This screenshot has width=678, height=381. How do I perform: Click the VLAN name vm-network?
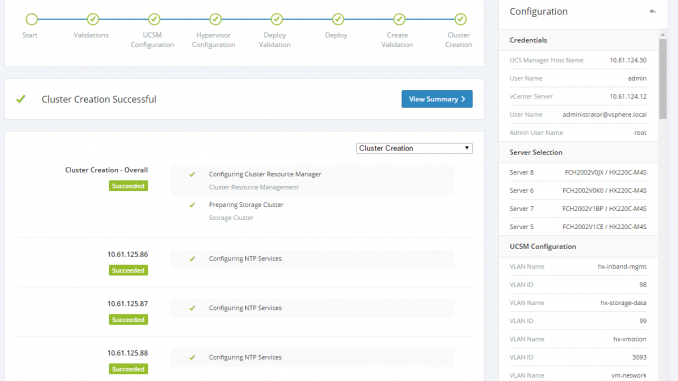629,375
